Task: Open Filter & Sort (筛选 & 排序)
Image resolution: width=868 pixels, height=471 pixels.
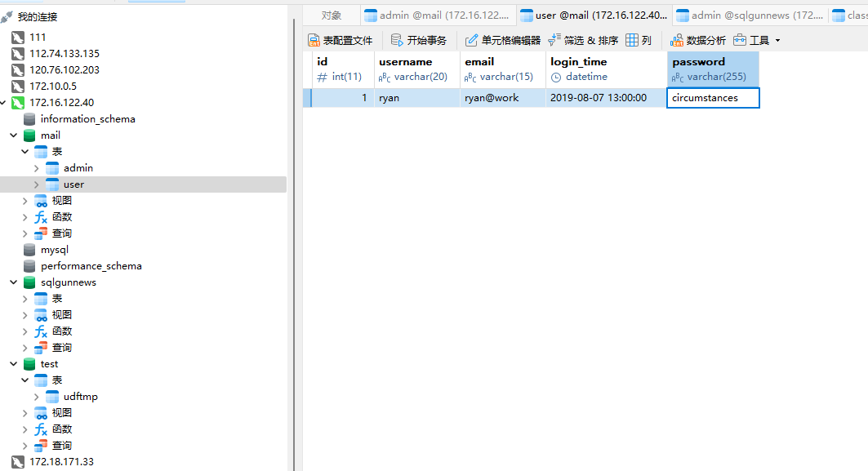Action: pyautogui.click(x=583, y=40)
